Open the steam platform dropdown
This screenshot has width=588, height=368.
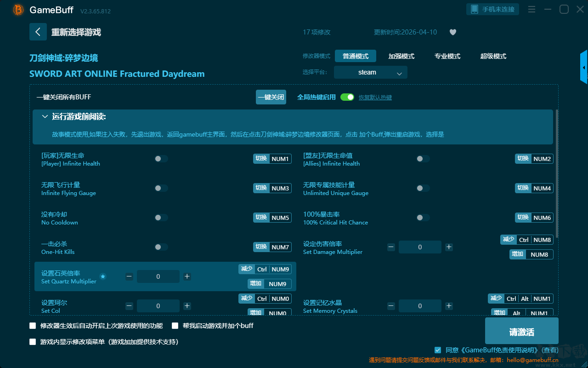point(371,72)
